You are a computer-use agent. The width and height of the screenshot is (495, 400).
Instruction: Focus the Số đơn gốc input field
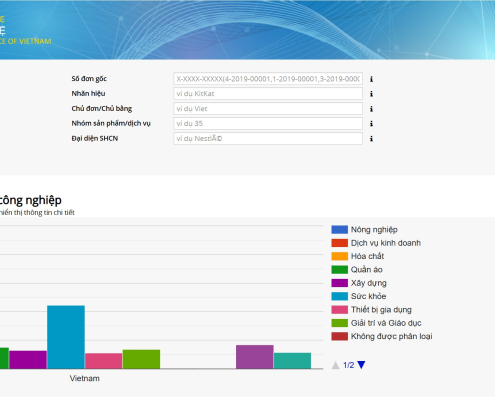[268, 79]
